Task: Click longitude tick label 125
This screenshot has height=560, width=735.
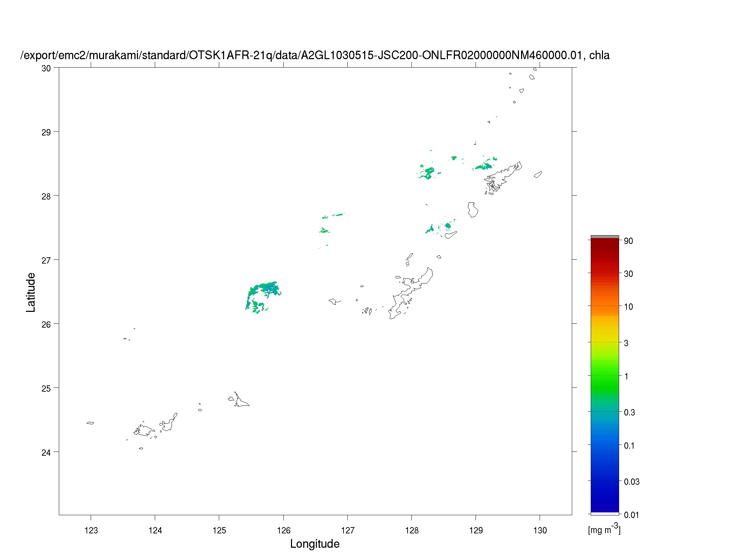Action: click(x=219, y=531)
